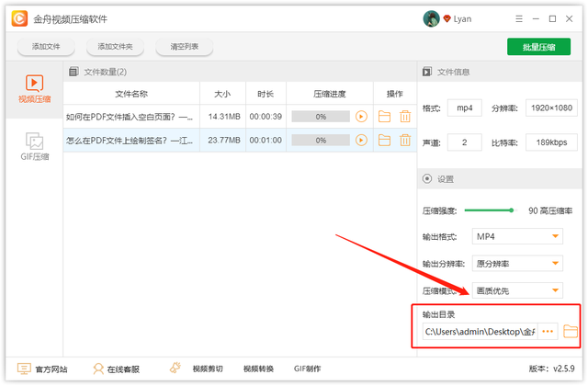Screen dimensions: 588x386
Task: Switch to GIF压缩 sidebar tab
Action: pyautogui.click(x=34, y=146)
